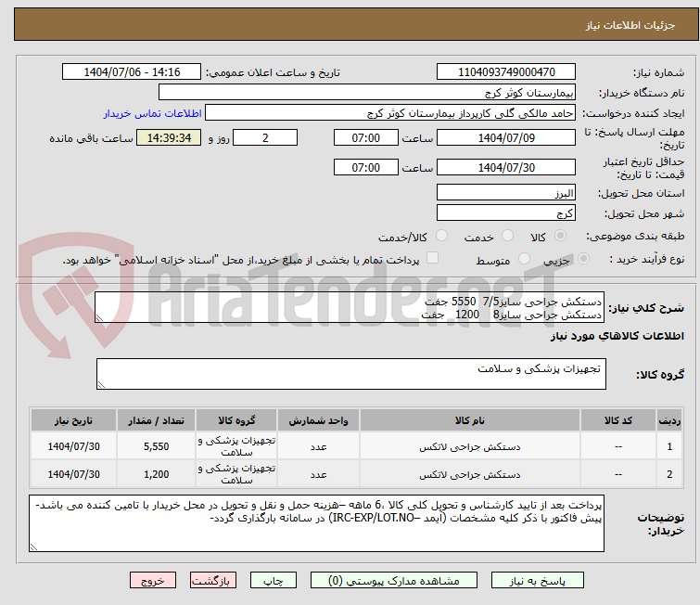
Task: Click row 2 unit cell عدد
Action: tap(318, 474)
